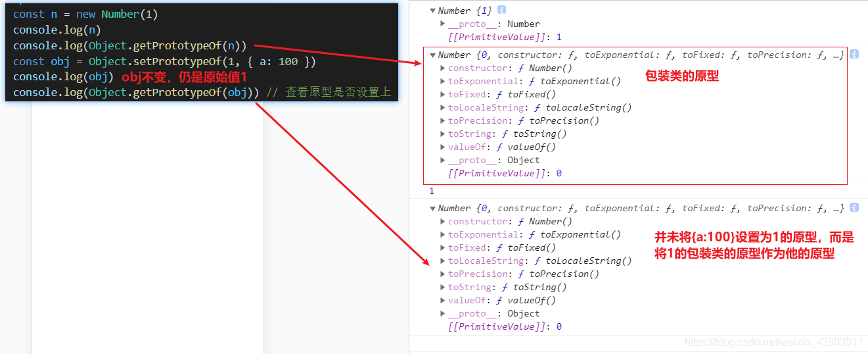The width and height of the screenshot is (868, 354).
Task: Click the logged value 1 in console
Action: pyautogui.click(x=432, y=191)
